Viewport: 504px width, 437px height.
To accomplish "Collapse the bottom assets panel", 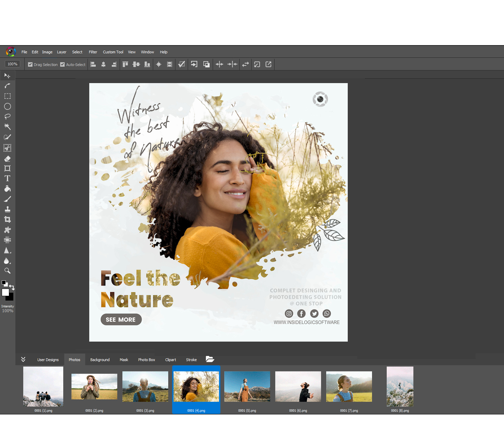I will pyautogui.click(x=23, y=359).
